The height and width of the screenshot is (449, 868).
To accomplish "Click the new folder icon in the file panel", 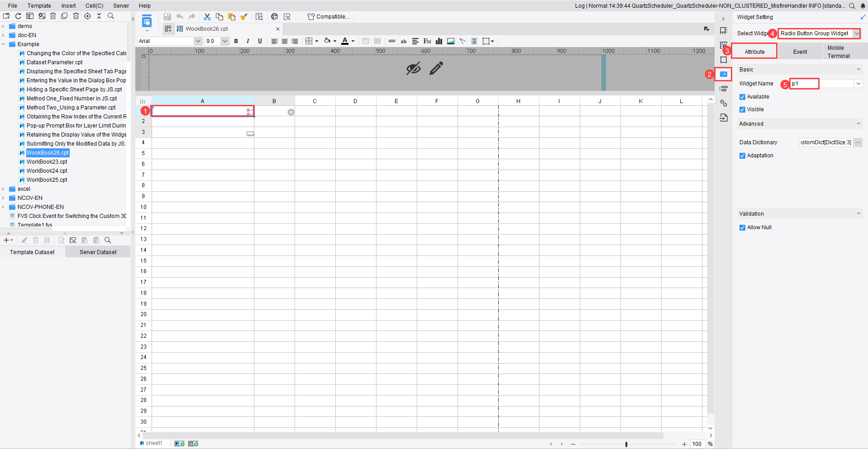I will pyautogui.click(x=6, y=16).
